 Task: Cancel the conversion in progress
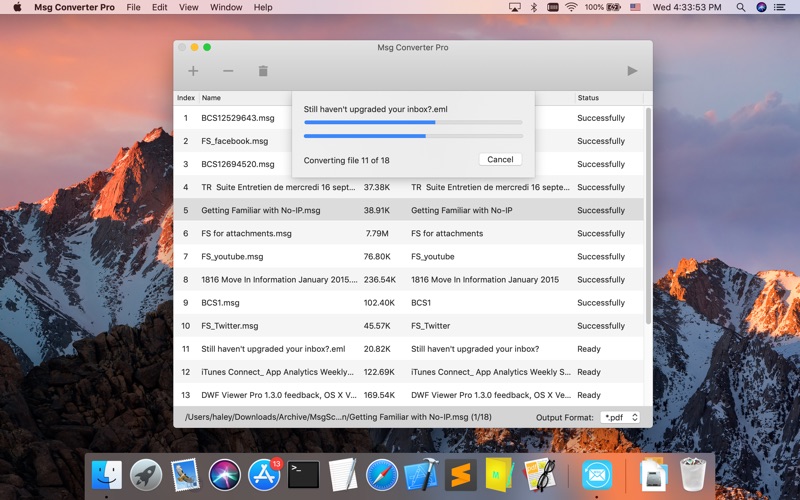(500, 159)
